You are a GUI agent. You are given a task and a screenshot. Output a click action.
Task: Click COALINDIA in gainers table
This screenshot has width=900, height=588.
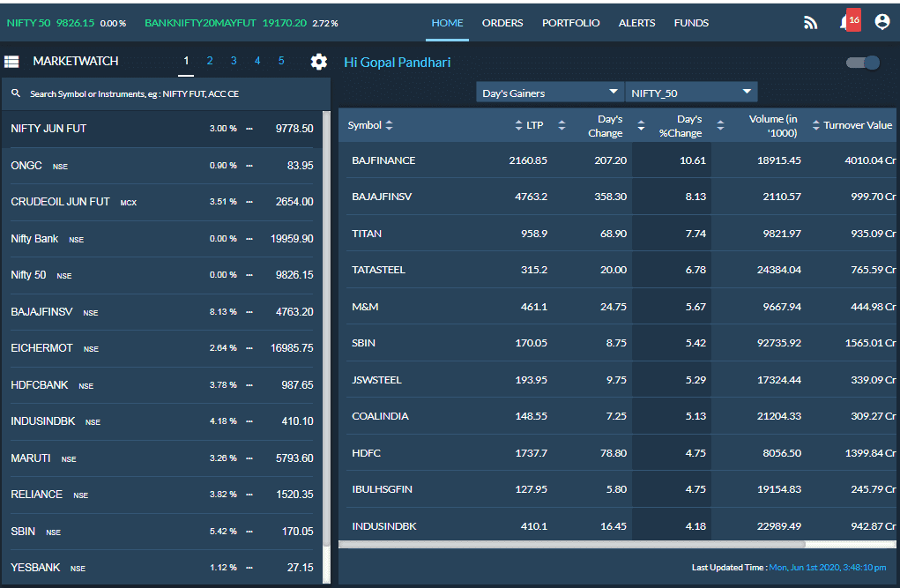380,416
